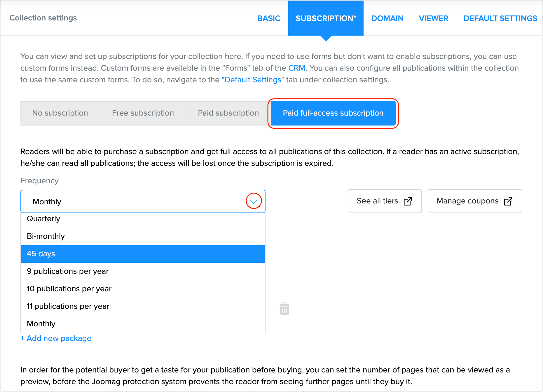543x392 pixels.
Task: Choose 11 publications per year
Action: coord(68,306)
